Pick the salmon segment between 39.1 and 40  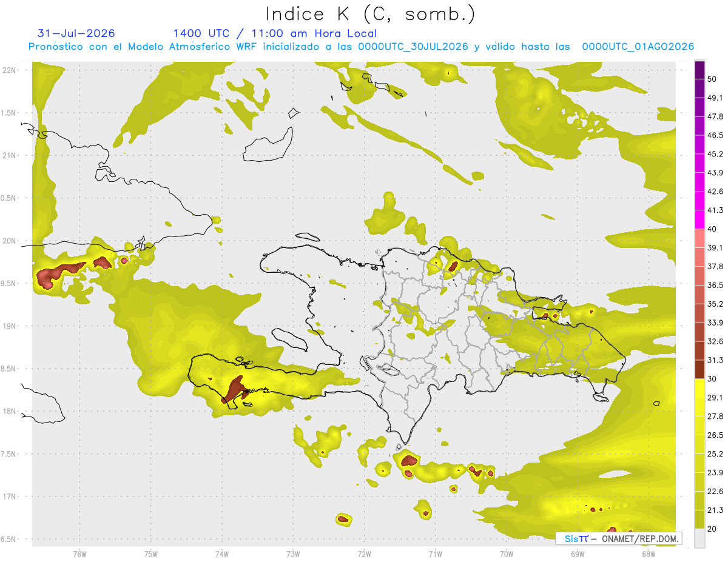(699, 238)
